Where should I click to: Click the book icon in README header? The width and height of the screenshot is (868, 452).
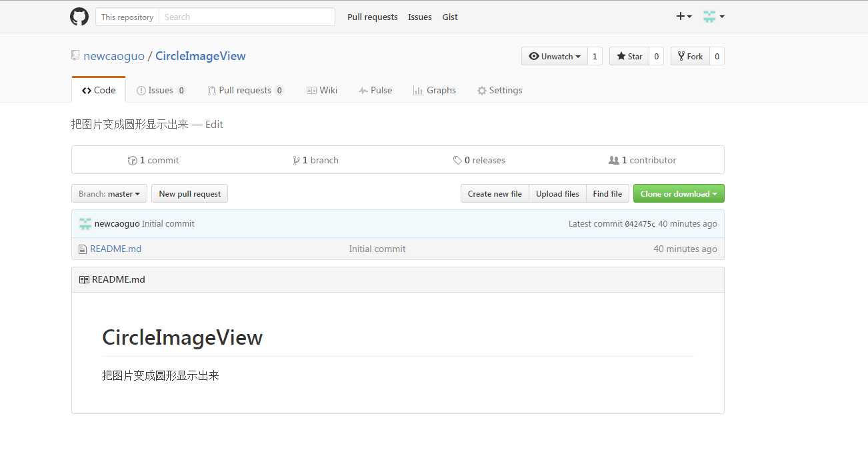tap(84, 280)
